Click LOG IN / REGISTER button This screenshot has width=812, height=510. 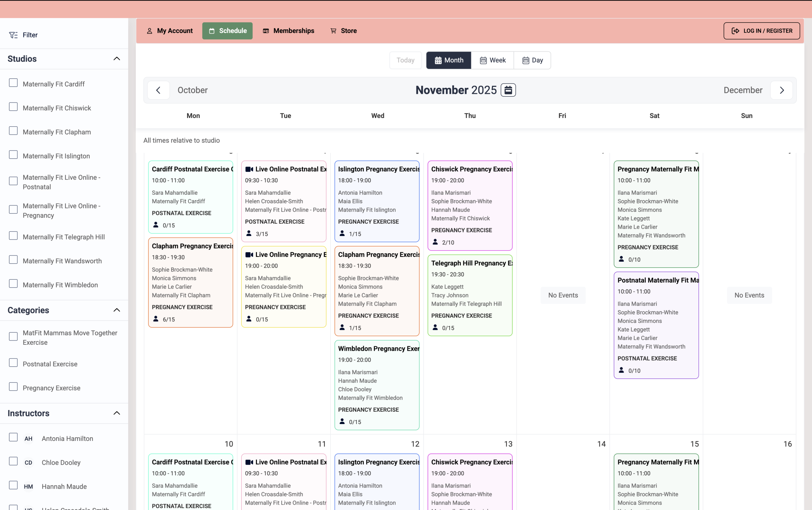click(x=762, y=31)
